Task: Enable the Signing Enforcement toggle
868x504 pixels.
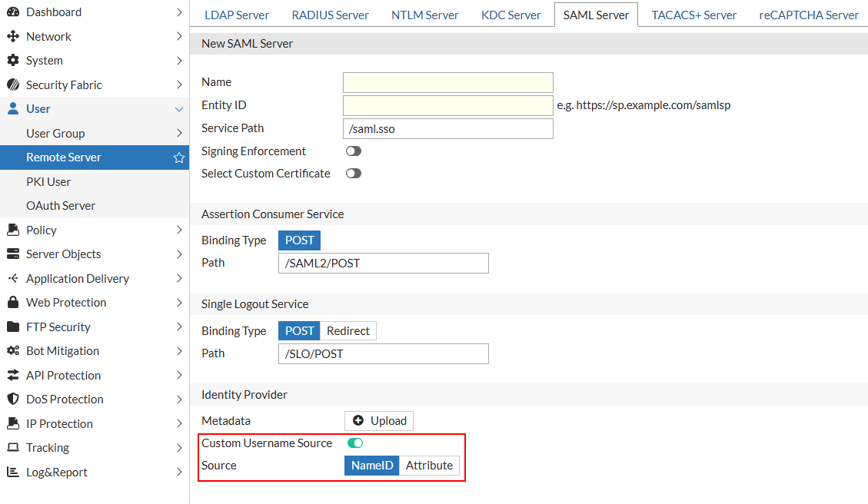Action: coord(354,151)
